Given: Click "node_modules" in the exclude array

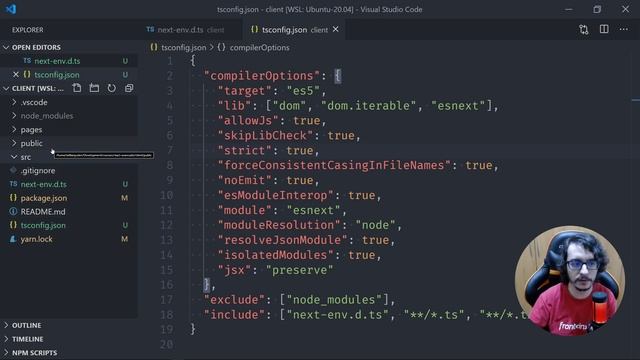Looking at the screenshot, I should tap(334, 300).
